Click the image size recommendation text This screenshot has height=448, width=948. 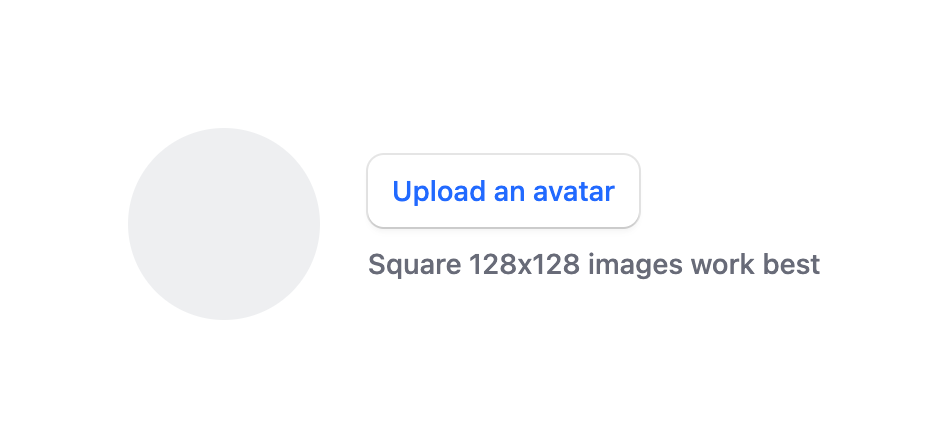(594, 265)
